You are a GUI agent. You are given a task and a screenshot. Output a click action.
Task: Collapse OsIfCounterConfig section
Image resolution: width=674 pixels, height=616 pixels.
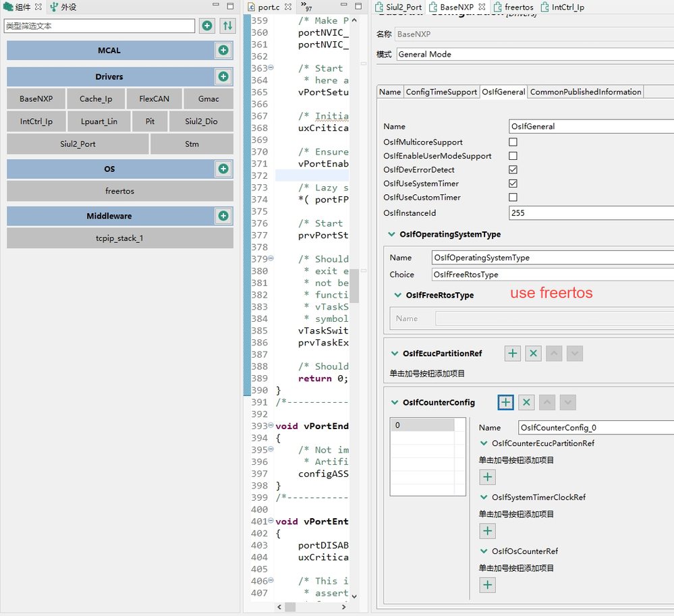coord(395,402)
